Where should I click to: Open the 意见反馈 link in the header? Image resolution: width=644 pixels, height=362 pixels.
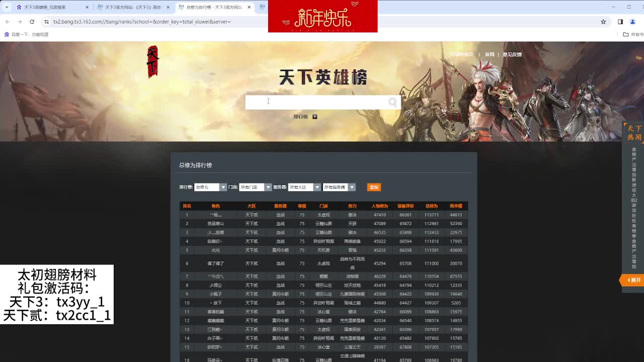512,54
